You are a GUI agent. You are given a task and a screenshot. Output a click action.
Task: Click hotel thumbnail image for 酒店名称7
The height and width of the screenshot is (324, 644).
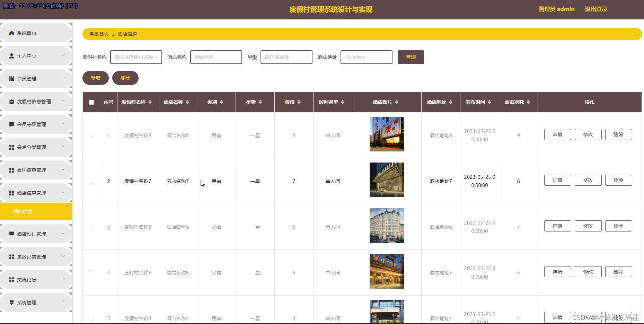pos(387,180)
